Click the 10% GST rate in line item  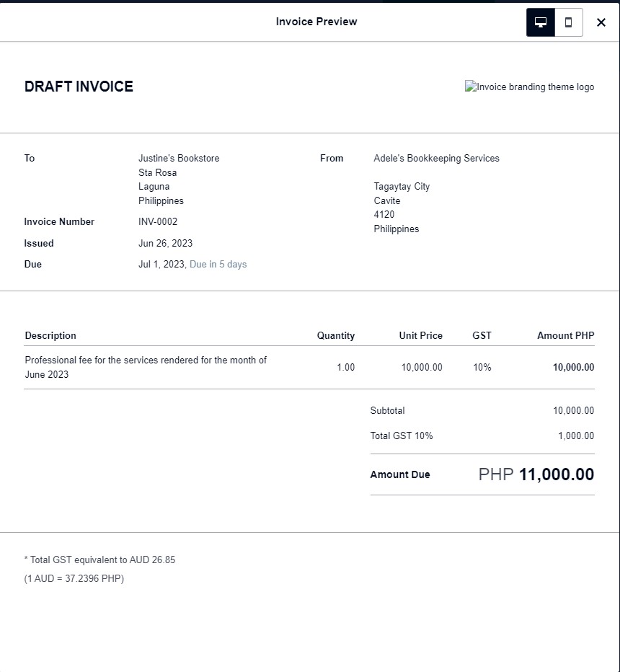coord(482,368)
